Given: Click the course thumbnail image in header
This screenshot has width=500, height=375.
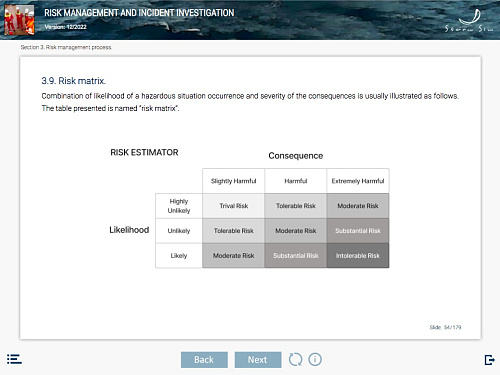Looking at the screenshot, I should tap(19, 20).
